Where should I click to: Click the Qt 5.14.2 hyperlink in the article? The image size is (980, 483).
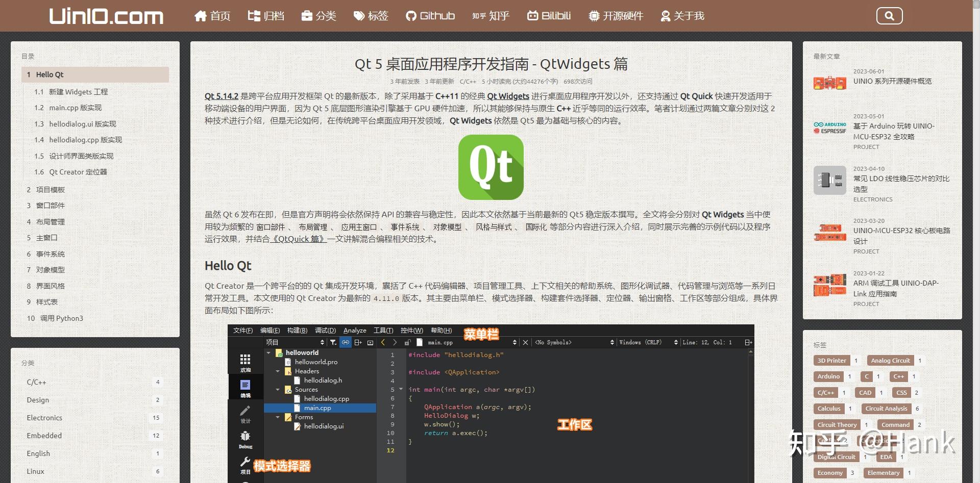pyautogui.click(x=220, y=96)
